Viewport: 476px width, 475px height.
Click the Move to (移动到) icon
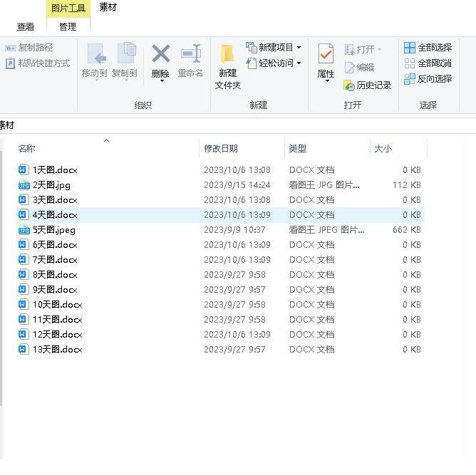click(x=96, y=54)
